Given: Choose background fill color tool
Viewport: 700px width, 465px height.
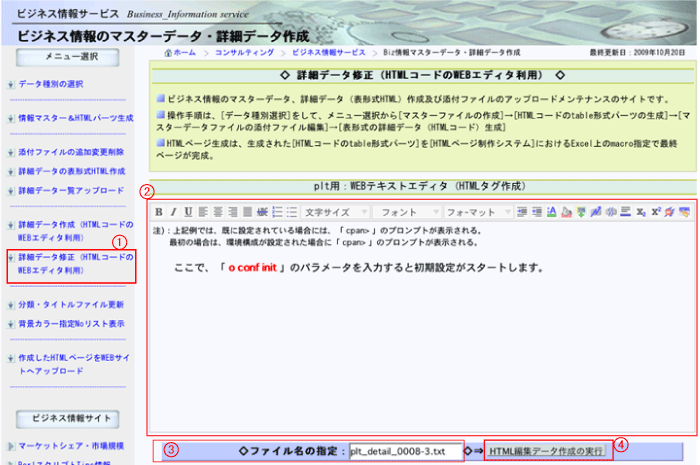Looking at the screenshot, I should 566,212.
